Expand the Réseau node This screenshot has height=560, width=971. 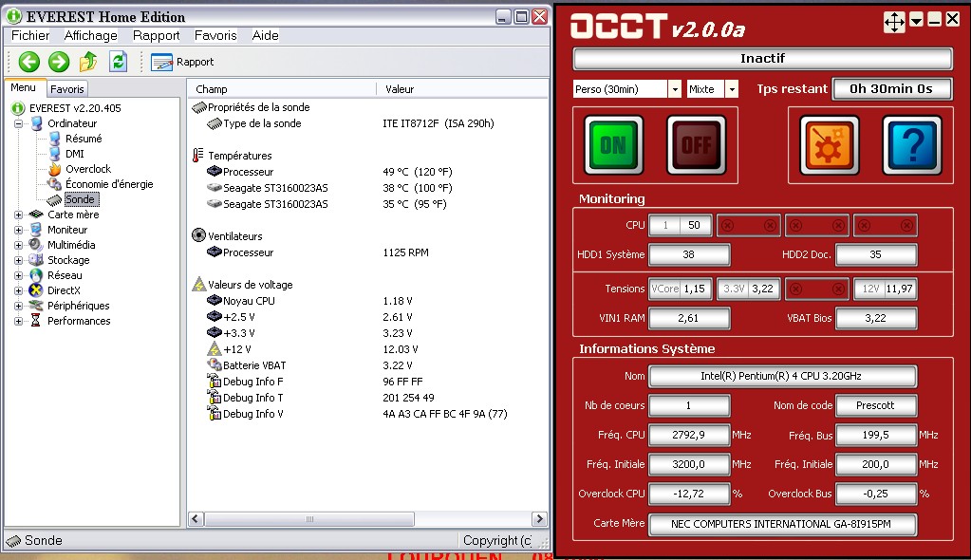point(19,275)
